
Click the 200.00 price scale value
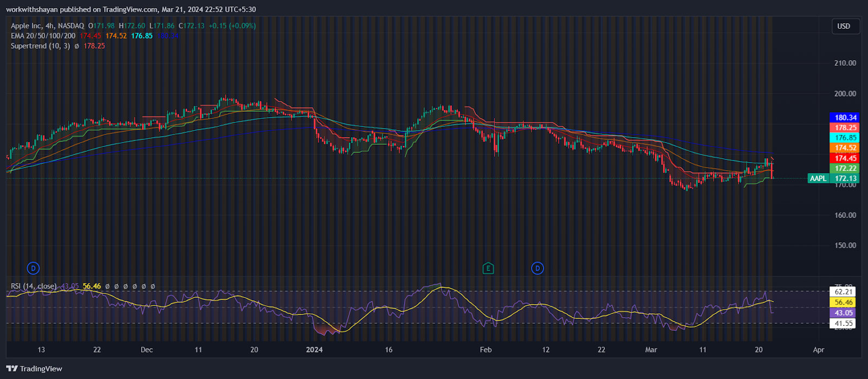point(845,93)
